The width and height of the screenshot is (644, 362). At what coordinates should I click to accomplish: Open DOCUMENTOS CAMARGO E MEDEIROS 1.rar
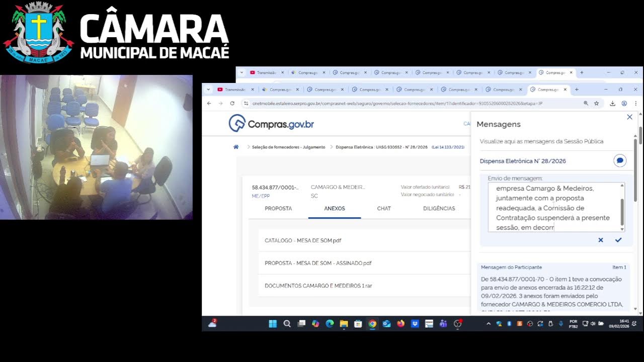[x=318, y=286]
